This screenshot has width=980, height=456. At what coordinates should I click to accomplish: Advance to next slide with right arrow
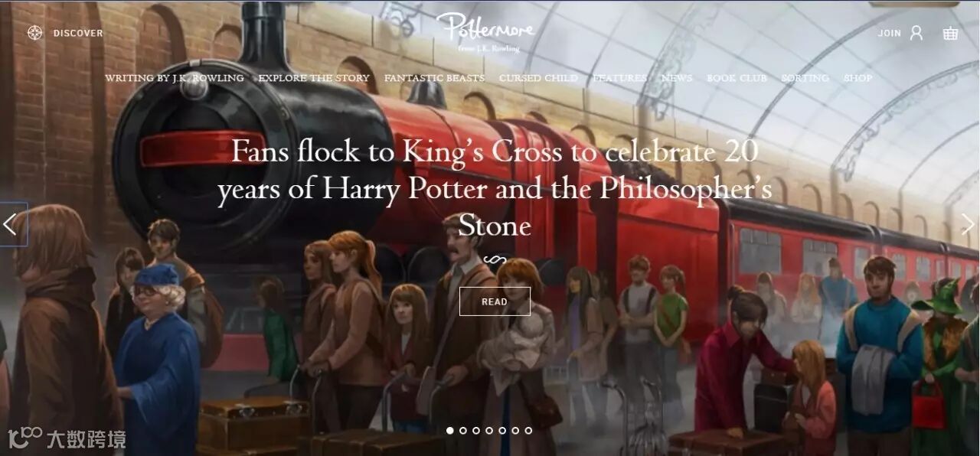pyautogui.click(x=968, y=224)
